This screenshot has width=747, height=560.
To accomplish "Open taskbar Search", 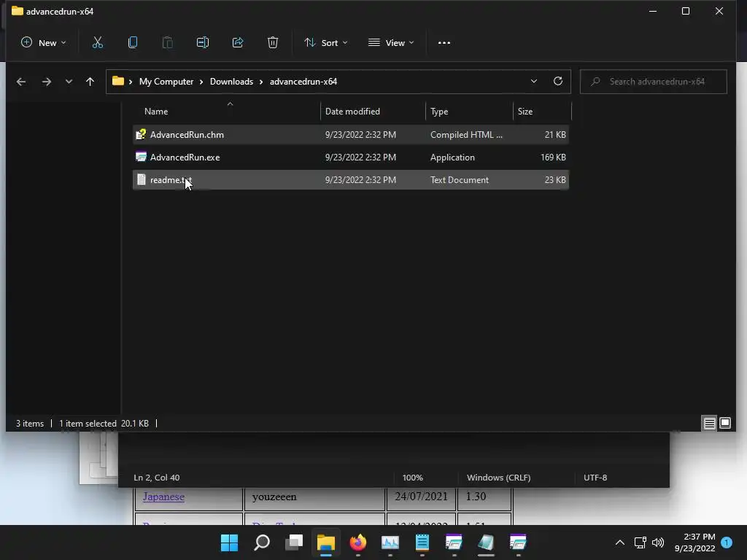I will pyautogui.click(x=262, y=542).
